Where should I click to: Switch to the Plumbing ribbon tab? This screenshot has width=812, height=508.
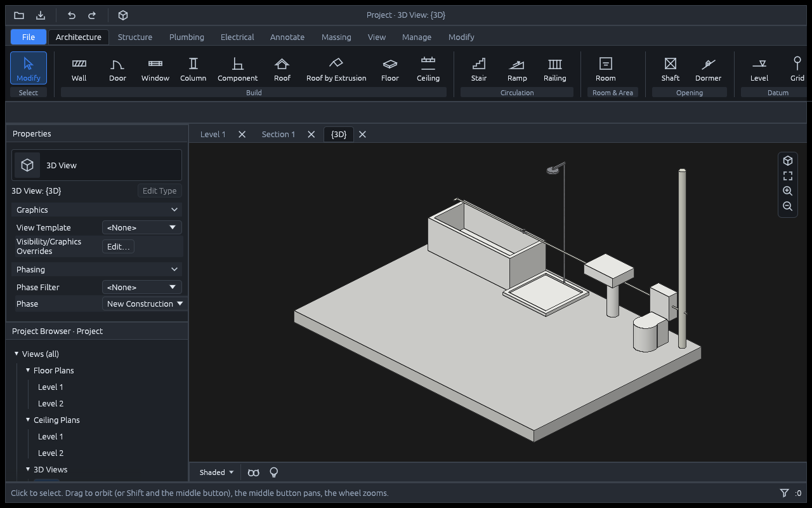pyautogui.click(x=187, y=37)
